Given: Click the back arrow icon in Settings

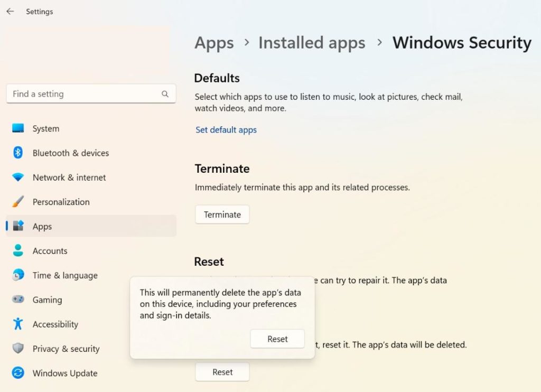Looking at the screenshot, I should click(x=10, y=11).
